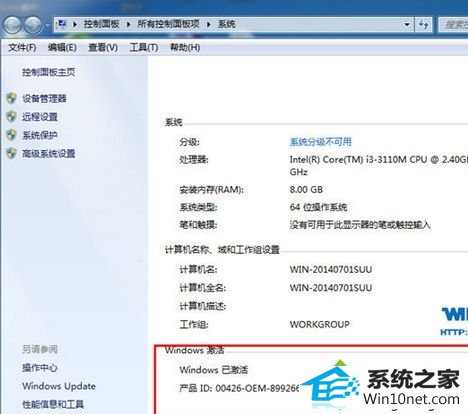Open the 文件(F) menu

tap(22, 48)
